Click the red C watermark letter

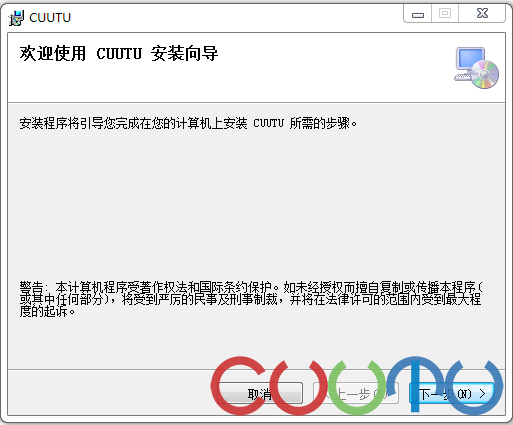pos(239,386)
